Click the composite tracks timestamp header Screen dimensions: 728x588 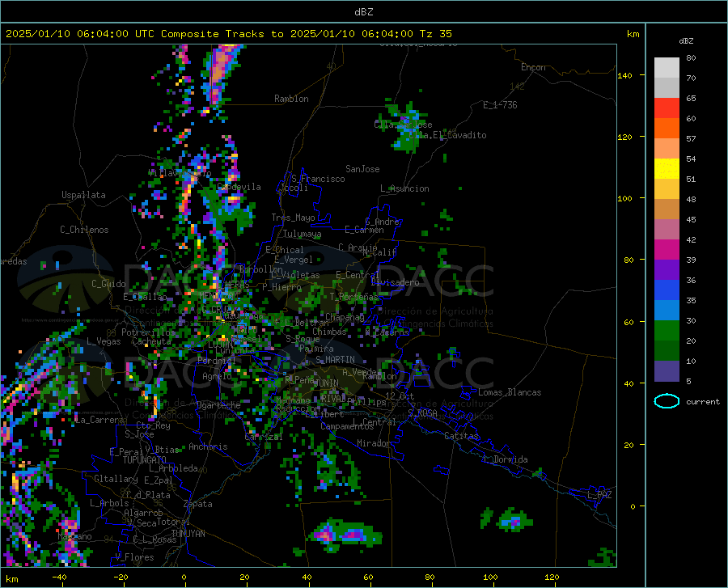229,34
